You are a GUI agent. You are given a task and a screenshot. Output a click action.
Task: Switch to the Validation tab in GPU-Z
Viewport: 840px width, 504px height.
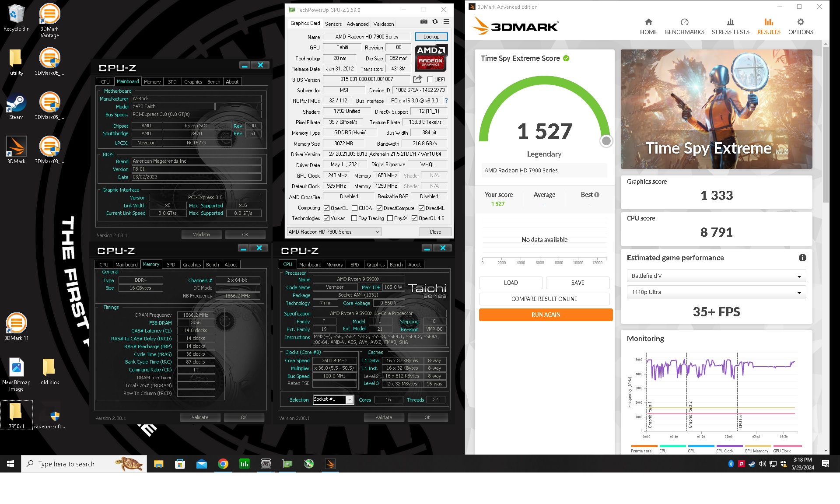pyautogui.click(x=384, y=24)
